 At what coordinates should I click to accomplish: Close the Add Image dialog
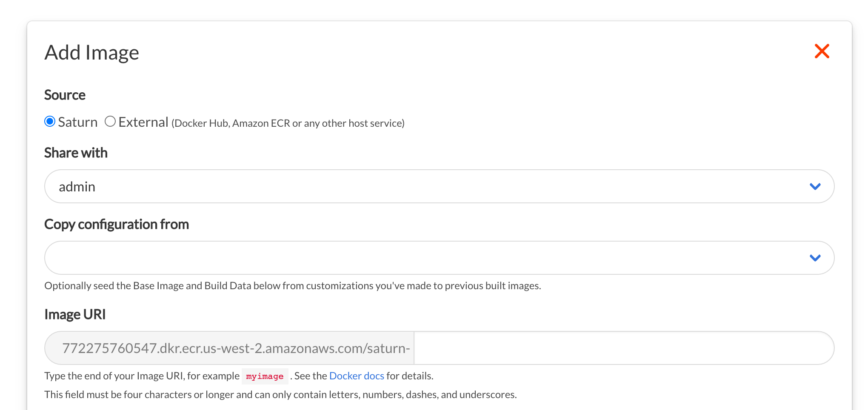[x=822, y=51]
